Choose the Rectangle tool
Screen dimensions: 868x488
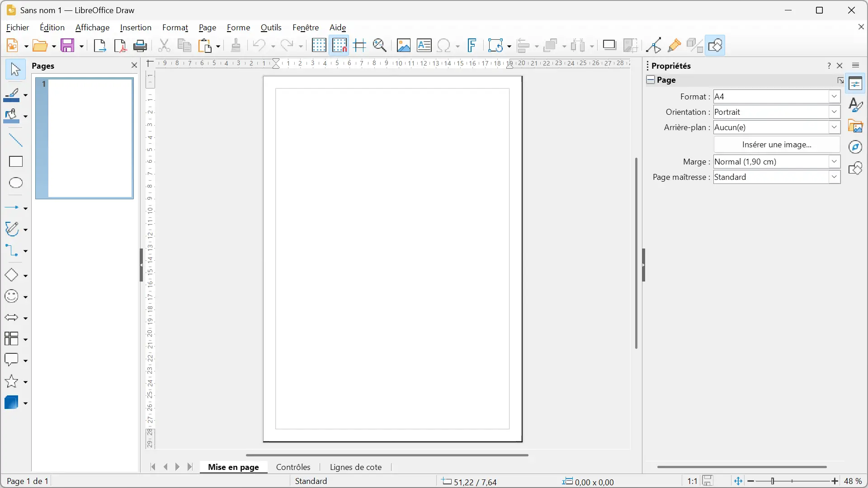pyautogui.click(x=15, y=162)
